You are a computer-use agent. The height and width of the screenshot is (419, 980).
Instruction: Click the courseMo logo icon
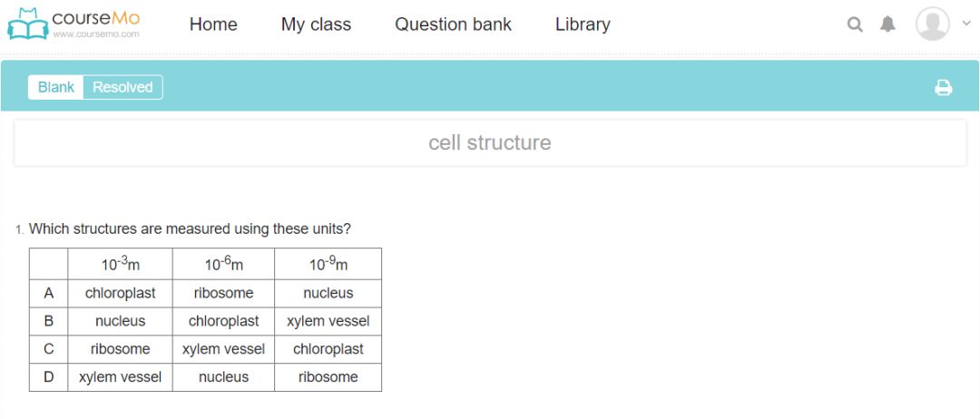click(27, 24)
